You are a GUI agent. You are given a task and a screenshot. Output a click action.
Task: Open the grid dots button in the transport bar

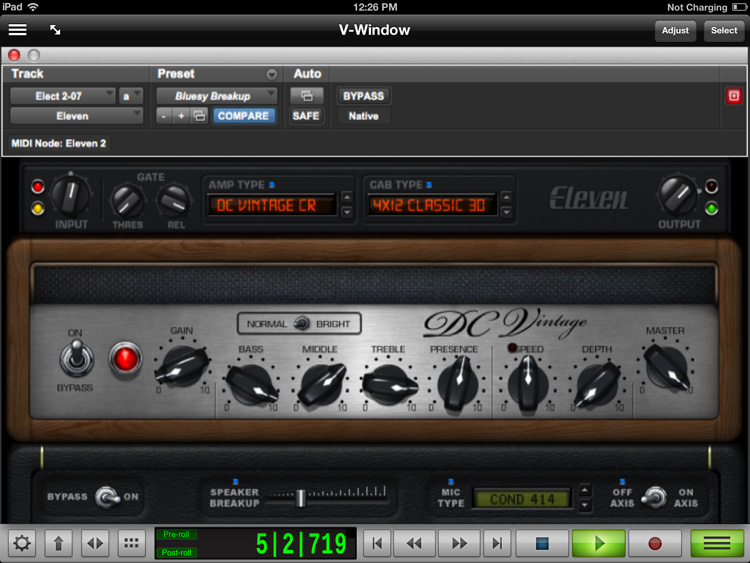pos(132,543)
